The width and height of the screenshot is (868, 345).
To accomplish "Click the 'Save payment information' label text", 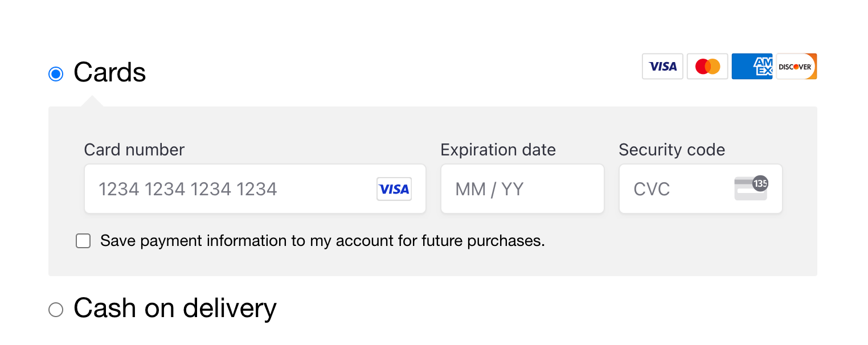I will [322, 241].
